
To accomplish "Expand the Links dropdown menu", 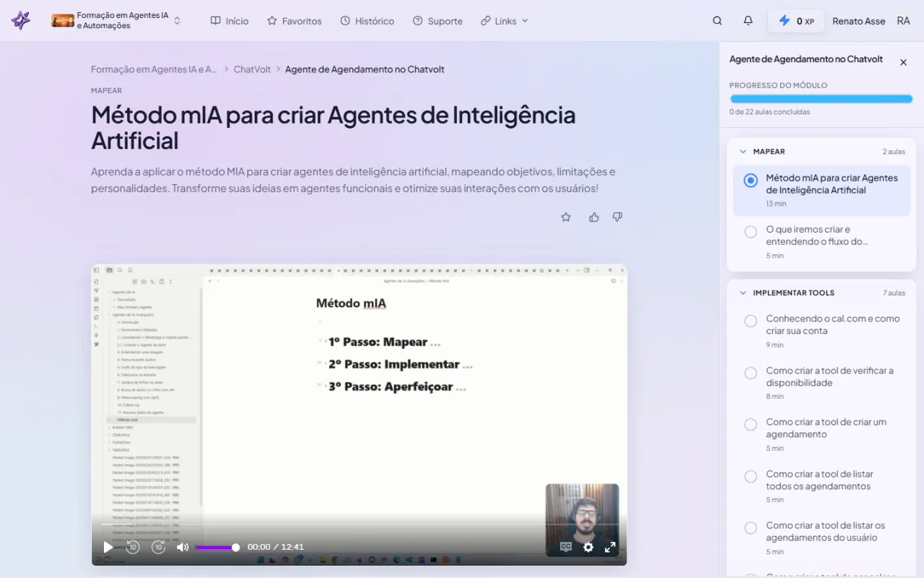I will pos(505,21).
